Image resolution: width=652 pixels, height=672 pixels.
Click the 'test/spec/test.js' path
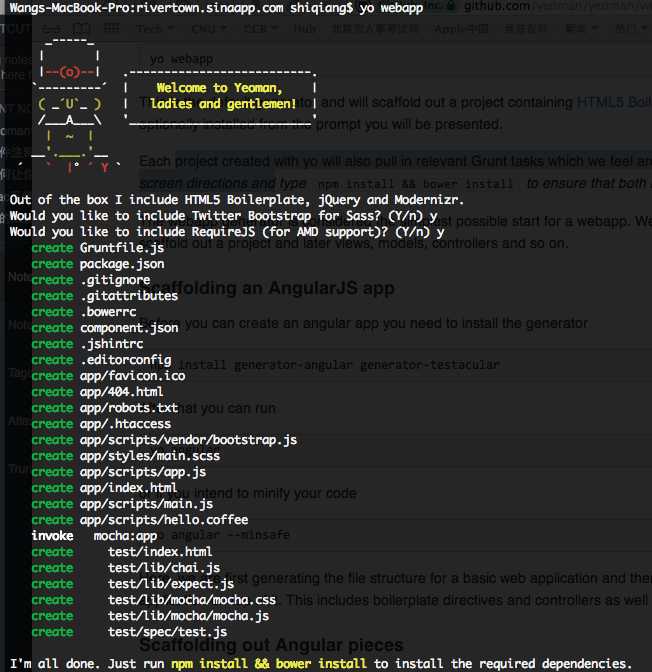tap(167, 632)
